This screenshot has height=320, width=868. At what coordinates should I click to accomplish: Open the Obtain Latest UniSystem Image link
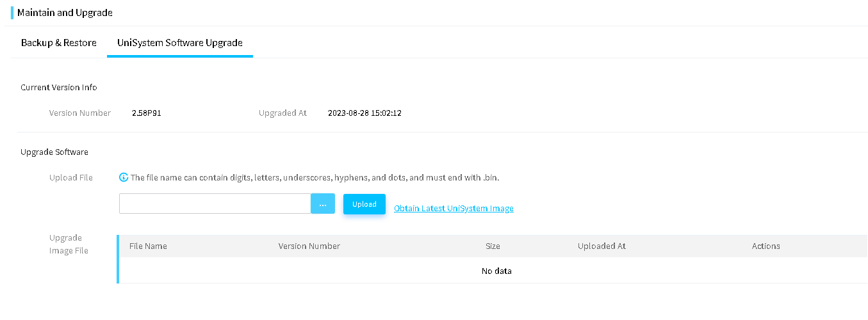click(454, 208)
